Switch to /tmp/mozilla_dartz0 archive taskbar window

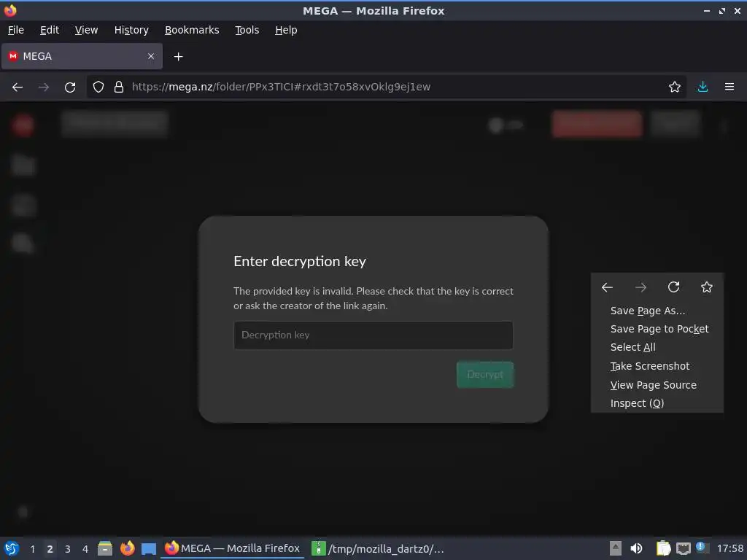pos(377,548)
